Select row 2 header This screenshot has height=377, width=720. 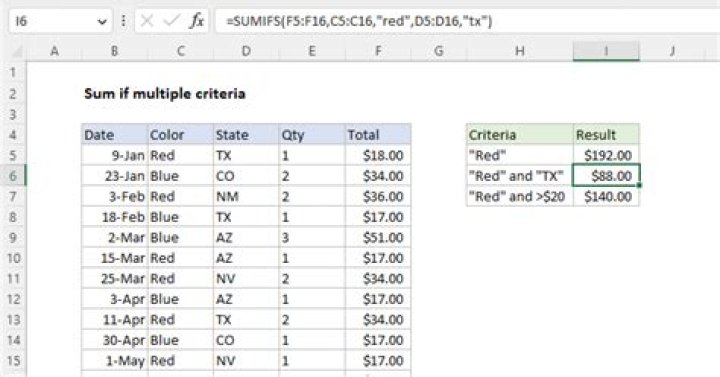pos(13,94)
